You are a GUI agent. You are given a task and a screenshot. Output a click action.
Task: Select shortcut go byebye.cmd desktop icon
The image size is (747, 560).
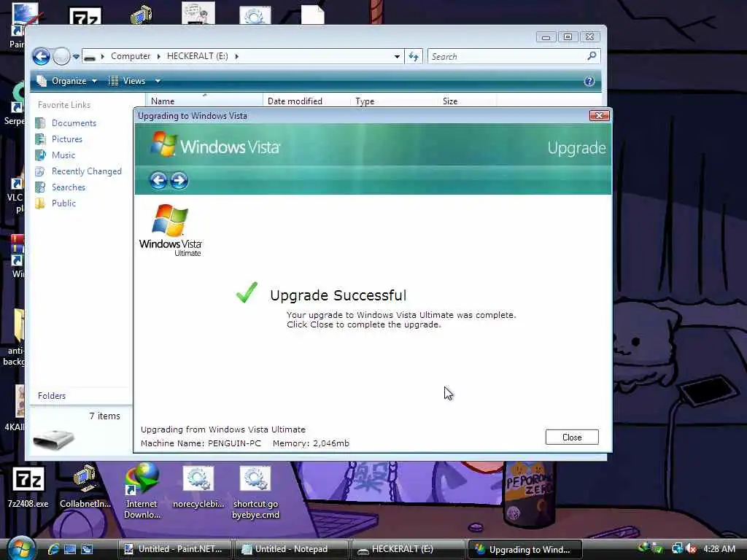point(255,492)
